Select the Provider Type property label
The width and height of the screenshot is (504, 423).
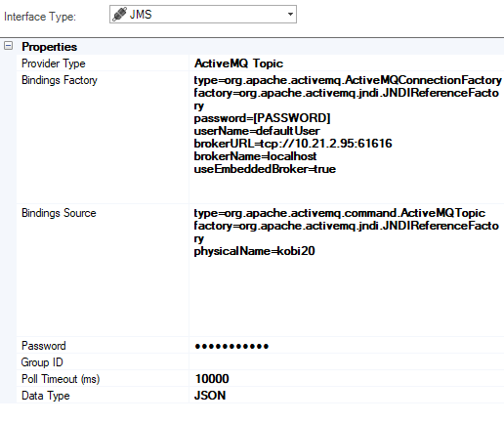pos(54,63)
